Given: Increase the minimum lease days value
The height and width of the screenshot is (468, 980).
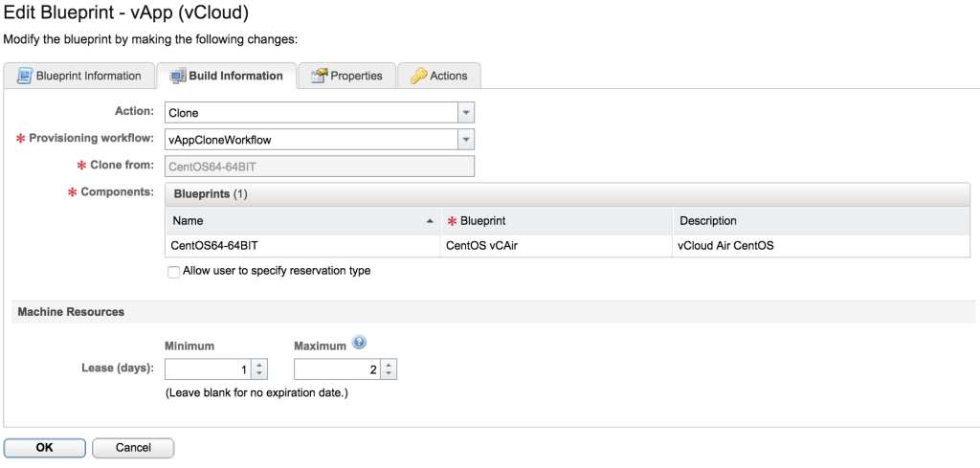Looking at the screenshot, I should click(260, 365).
